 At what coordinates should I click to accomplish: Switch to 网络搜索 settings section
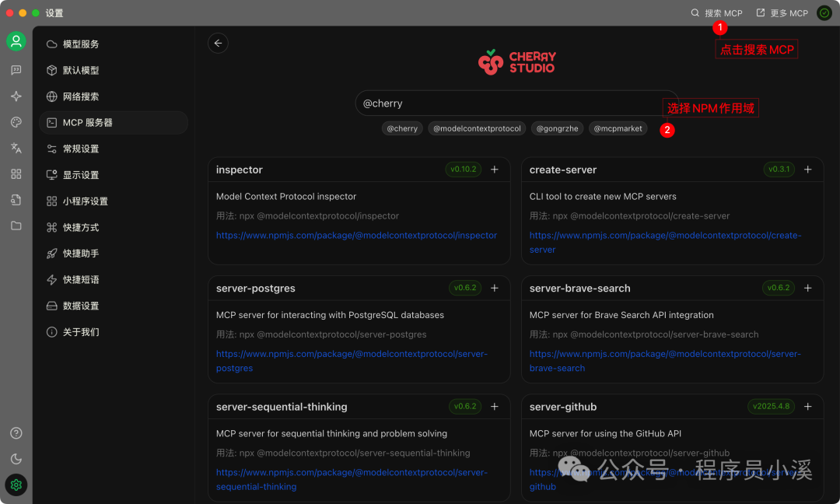coord(81,96)
